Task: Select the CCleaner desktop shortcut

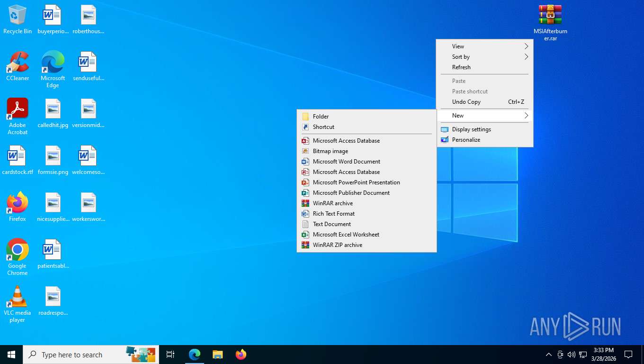Action: 18,66
